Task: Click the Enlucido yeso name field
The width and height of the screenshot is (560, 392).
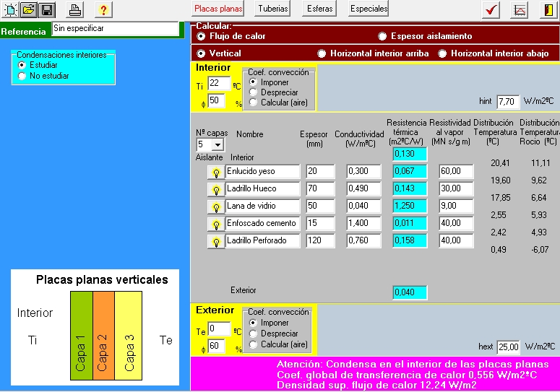Action: tap(262, 171)
